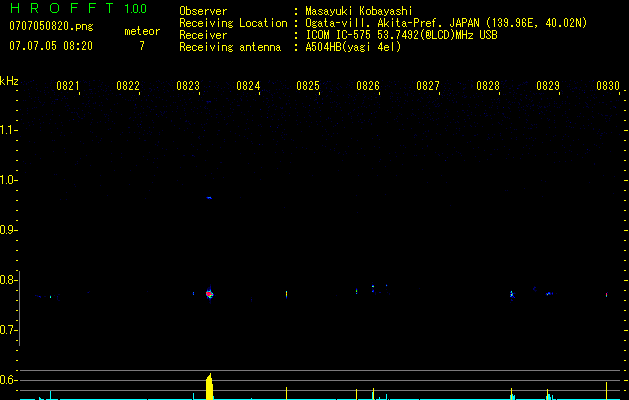Click the 0822 time axis marker
This screenshot has width=629, height=400.
[x=128, y=86]
